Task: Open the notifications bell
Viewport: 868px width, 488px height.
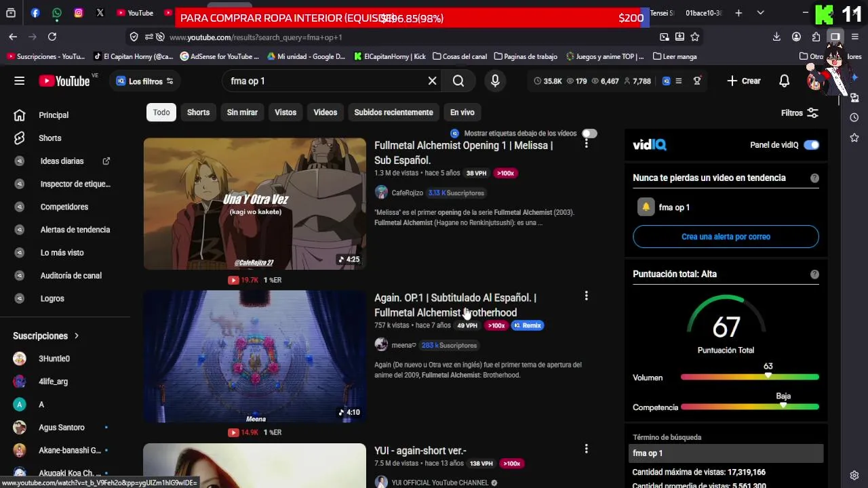Action: click(784, 81)
